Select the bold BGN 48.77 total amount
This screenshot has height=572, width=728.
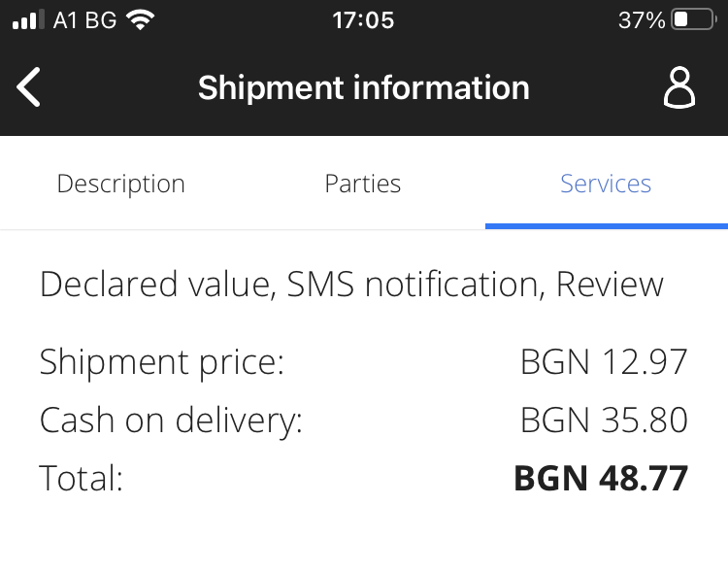(600, 479)
